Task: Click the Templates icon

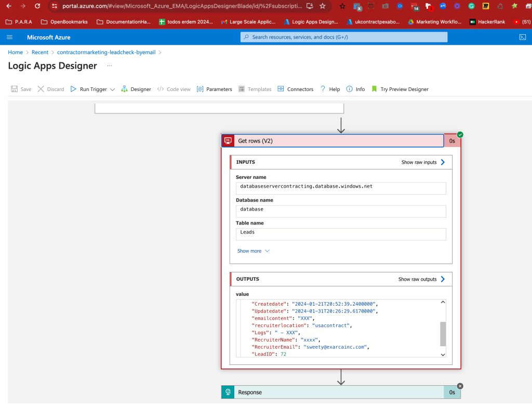Action: [242, 89]
